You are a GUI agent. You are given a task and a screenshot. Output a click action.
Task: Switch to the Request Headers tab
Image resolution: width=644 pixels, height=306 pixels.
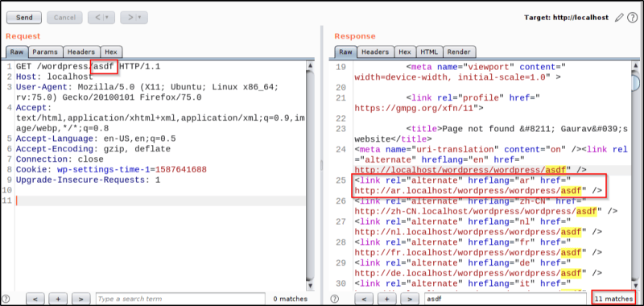[x=81, y=52]
